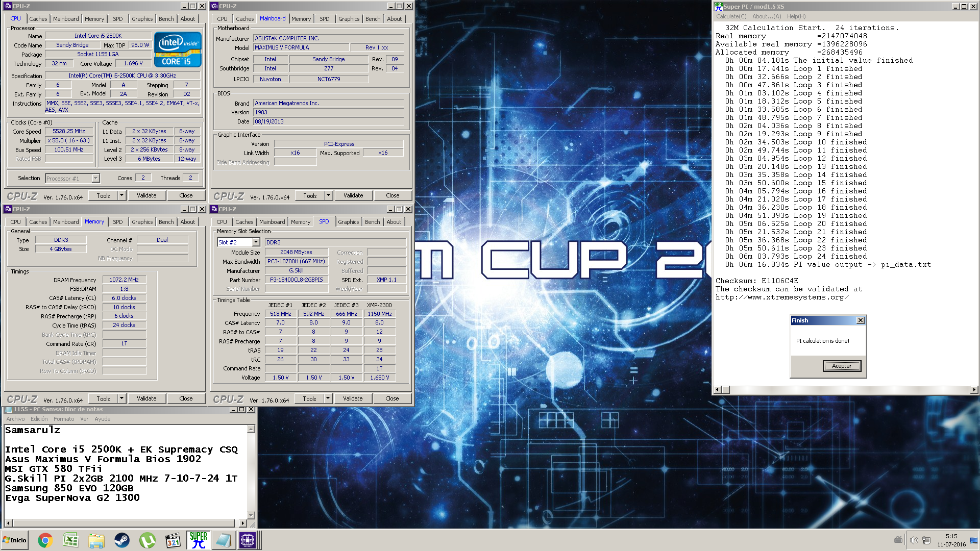The width and height of the screenshot is (980, 551).
Task: Click Tools button in CPU tab window
Action: click(103, 195)
